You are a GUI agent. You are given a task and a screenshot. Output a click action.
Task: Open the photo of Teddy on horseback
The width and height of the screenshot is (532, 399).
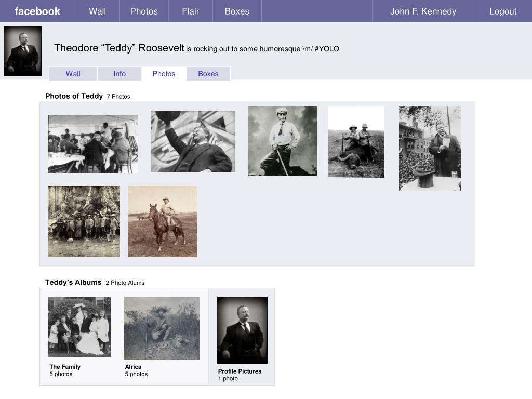(x=163, y=221)
